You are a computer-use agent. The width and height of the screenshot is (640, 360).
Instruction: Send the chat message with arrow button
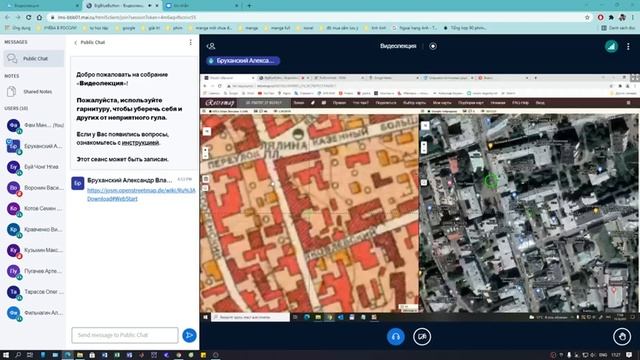point(189,336)
